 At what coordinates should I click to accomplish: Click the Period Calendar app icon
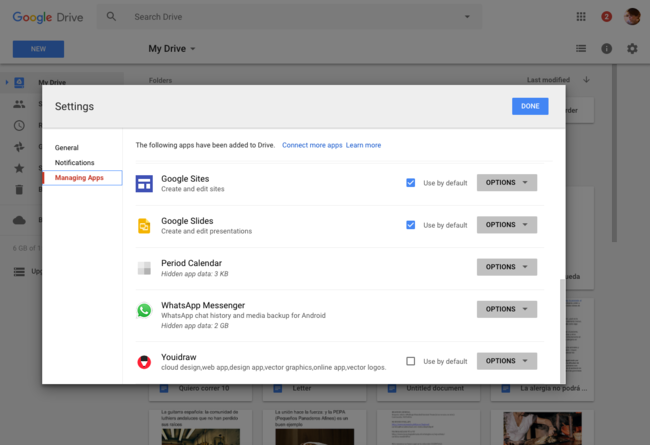(144, 268)
